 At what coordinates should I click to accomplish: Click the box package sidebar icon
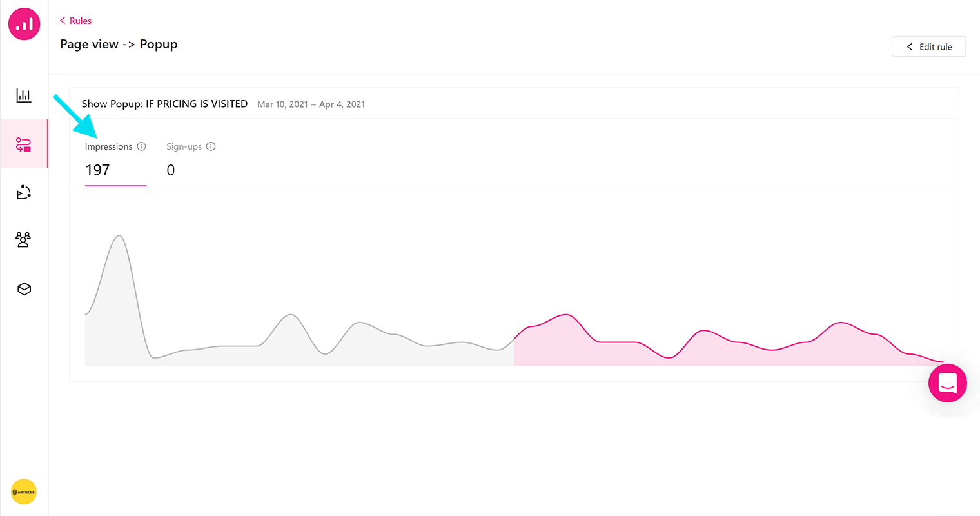(24, 289)
